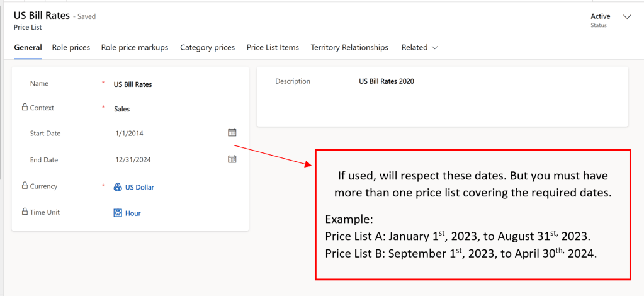Open the US Dollar currency link
Viewport: 644px width, 296px height.
[x=139, y=187]
